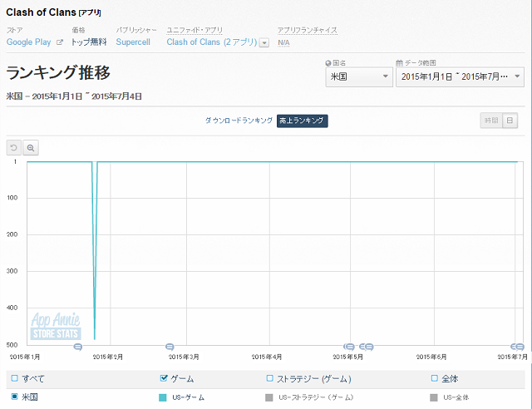The height and width of the screenshot is (409, 532).
Task: Click the ユニファイド・アプリ label
Action: 195,30
